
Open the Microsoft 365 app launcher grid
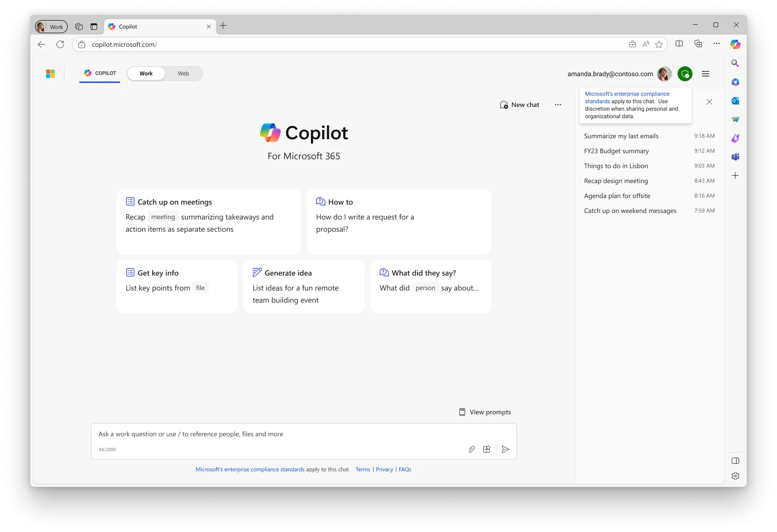pos(50,73)
